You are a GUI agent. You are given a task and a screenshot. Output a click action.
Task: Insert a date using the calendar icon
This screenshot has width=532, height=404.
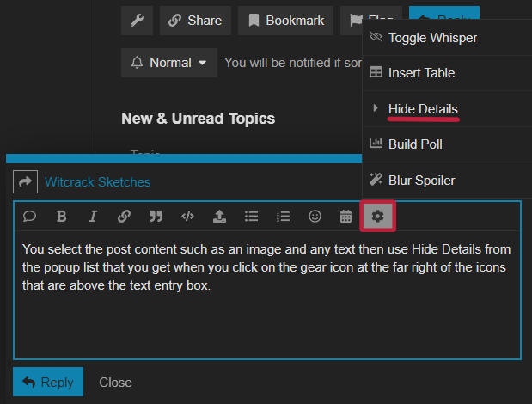pos(346,216)
